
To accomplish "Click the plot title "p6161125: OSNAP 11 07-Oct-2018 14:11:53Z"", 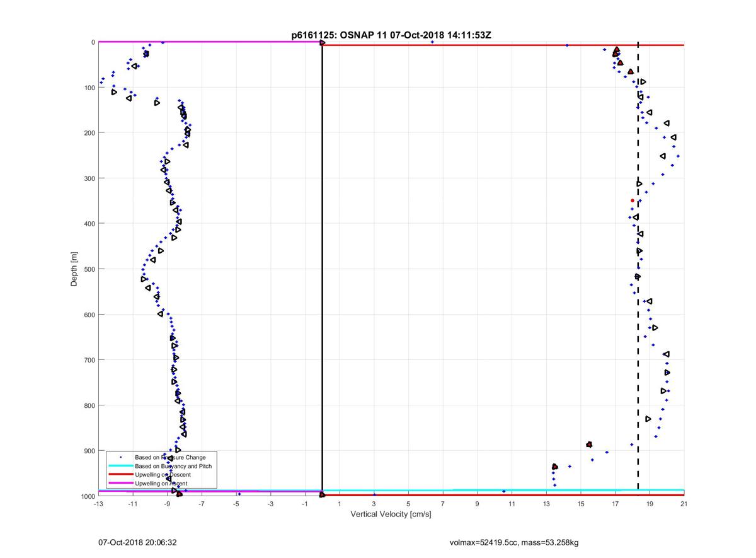I will (391, 35).
